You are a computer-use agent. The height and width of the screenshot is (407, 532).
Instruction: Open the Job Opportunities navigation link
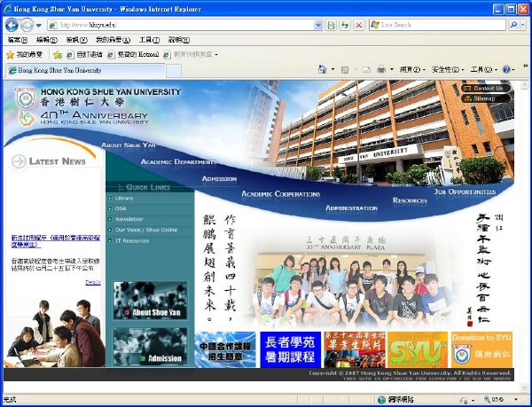pyautogui.click(x=465, y=192)
